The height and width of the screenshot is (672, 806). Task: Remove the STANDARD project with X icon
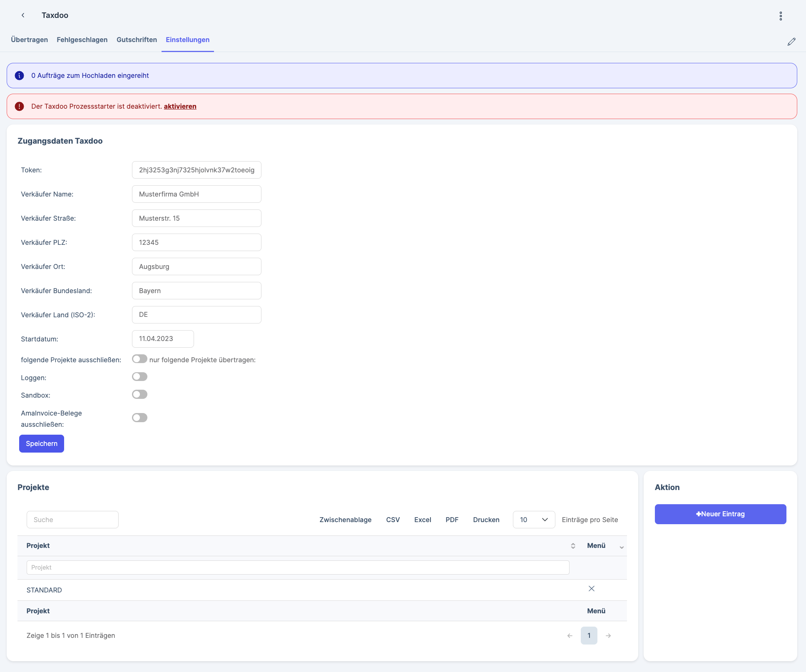point(591,589)
